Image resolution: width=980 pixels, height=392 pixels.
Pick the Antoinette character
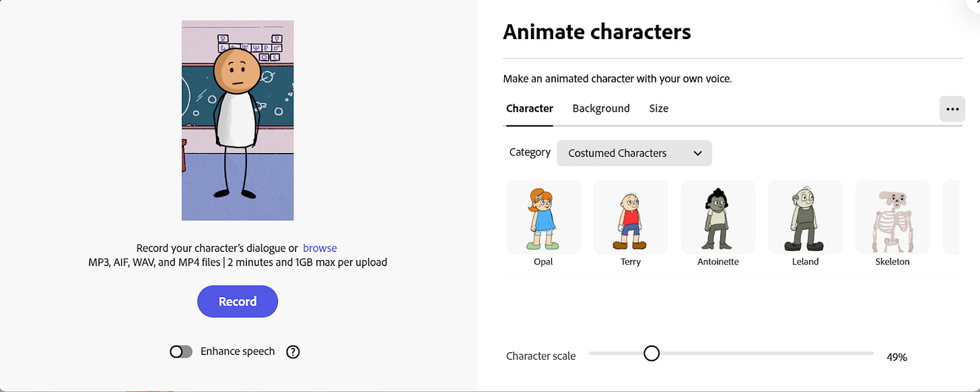[x=718, y=217]
